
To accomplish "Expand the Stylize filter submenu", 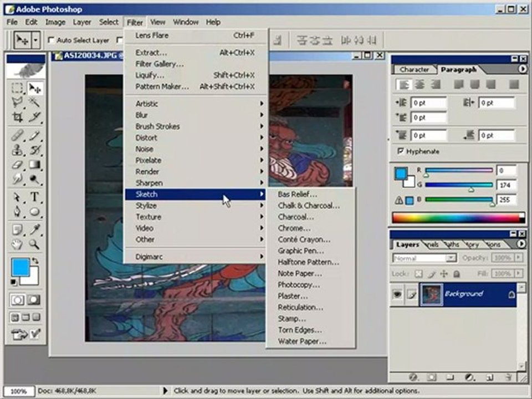I will click(196, 206).
